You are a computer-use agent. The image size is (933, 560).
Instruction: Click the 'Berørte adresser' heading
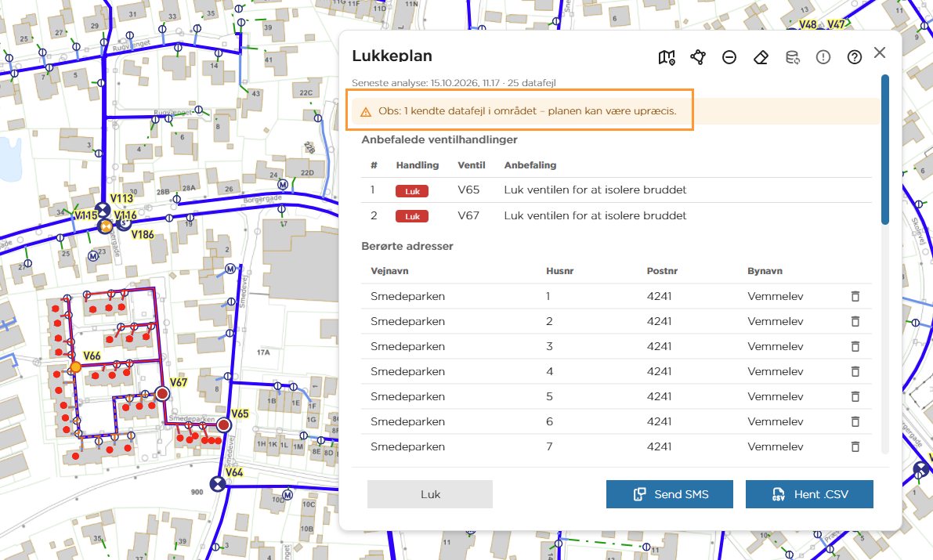(407, 246)
